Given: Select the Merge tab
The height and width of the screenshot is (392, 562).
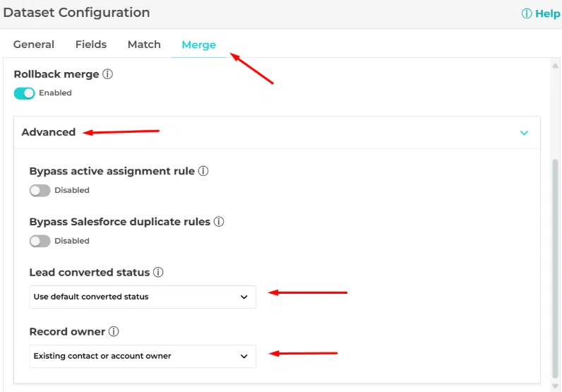Looking at the screenshot, I should point(198,44).
